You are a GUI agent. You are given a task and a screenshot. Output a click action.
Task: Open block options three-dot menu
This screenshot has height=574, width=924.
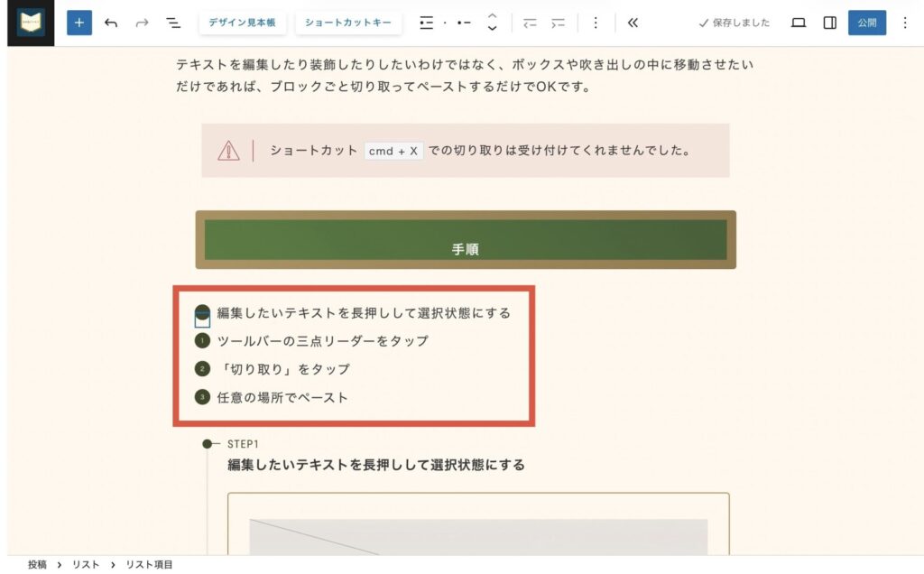click(x=595, y=23)
